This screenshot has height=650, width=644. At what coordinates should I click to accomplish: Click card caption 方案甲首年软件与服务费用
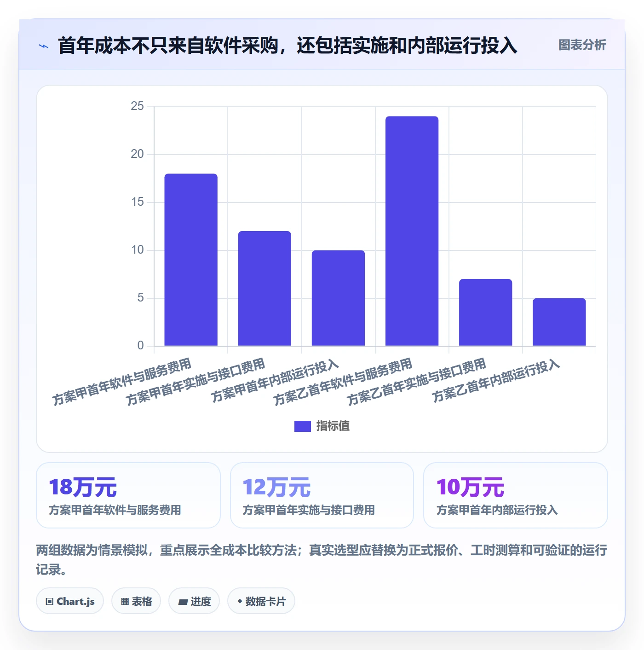[x=115, y=511]
